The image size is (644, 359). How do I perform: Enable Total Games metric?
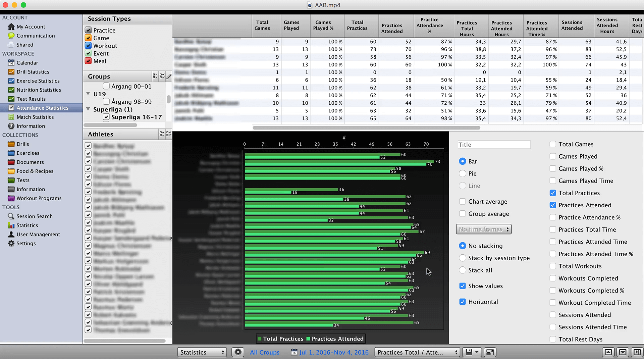(x=553, y=144)
